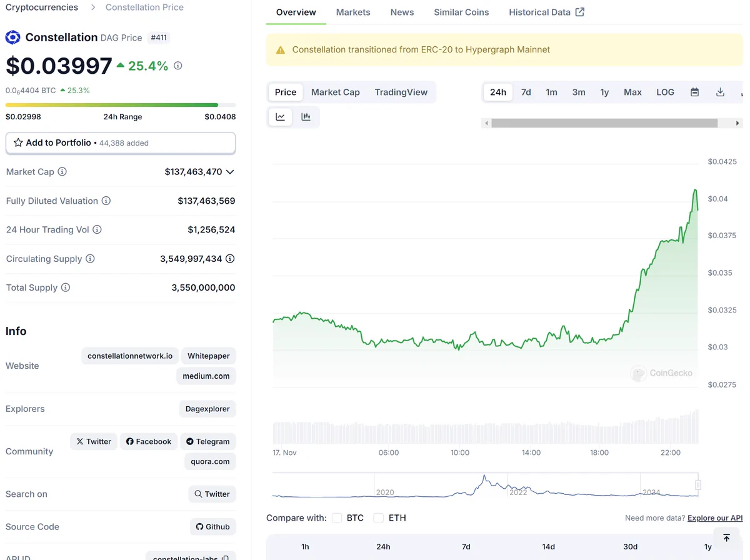Screen dimensions: 750x560
Task: Click the chart horizontal scrollbar thumb
Action: coord(604,123)
